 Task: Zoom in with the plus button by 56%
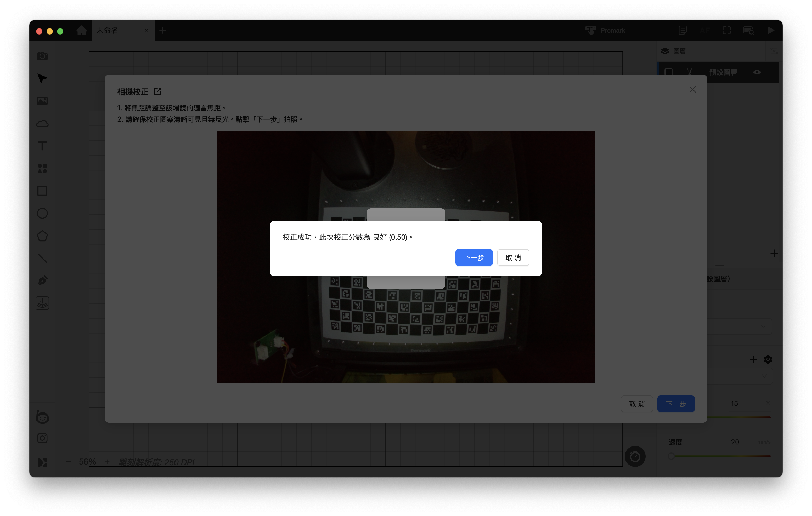tap(107, 462)
